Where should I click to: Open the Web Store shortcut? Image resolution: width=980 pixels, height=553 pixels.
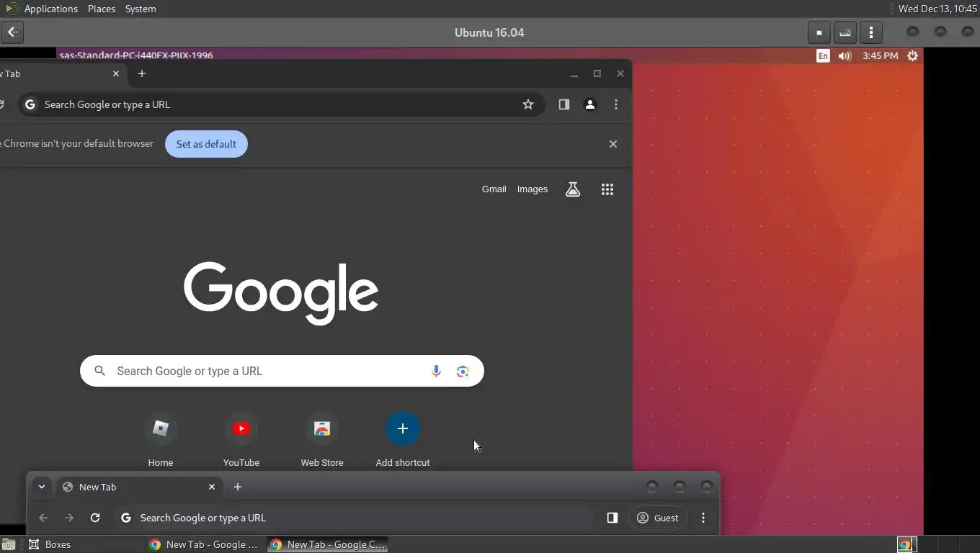pyautogui.click(x=322, y=440)
